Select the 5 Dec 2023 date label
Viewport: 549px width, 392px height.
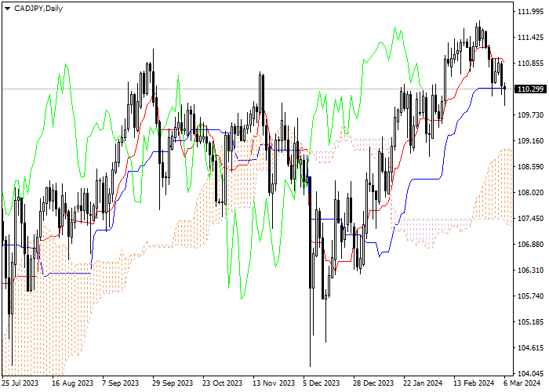(322, 383)
